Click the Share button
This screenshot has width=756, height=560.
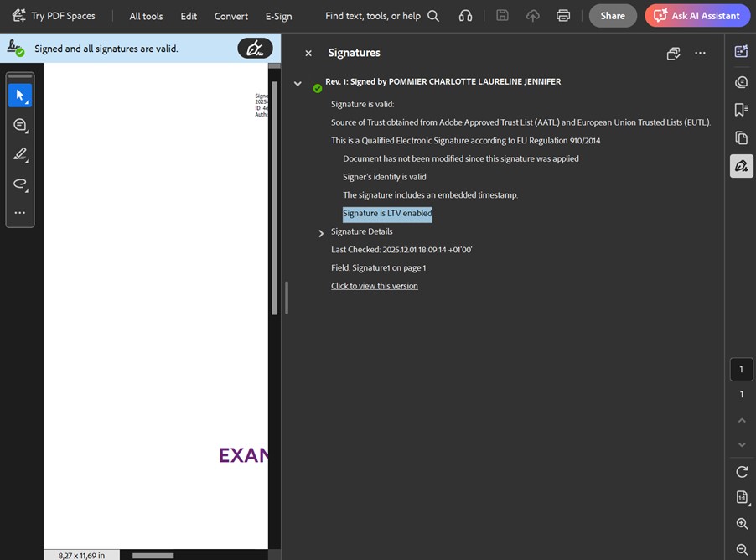613,16
